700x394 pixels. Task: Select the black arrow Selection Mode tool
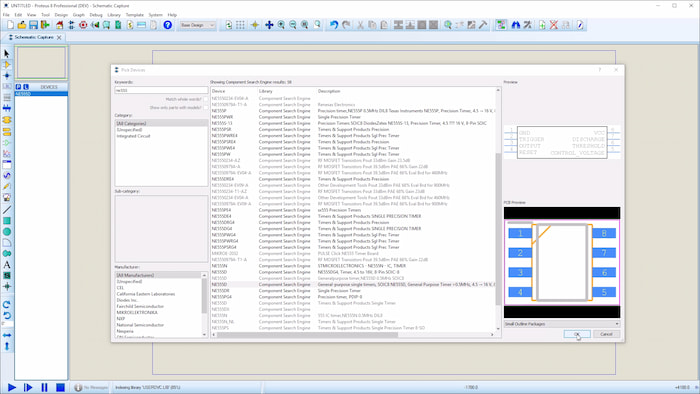(7, 54)
